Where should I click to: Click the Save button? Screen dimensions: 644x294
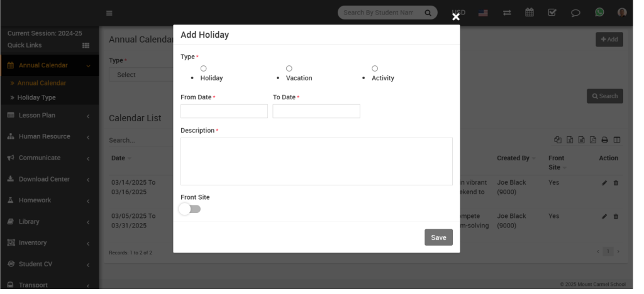pos(438,237)
